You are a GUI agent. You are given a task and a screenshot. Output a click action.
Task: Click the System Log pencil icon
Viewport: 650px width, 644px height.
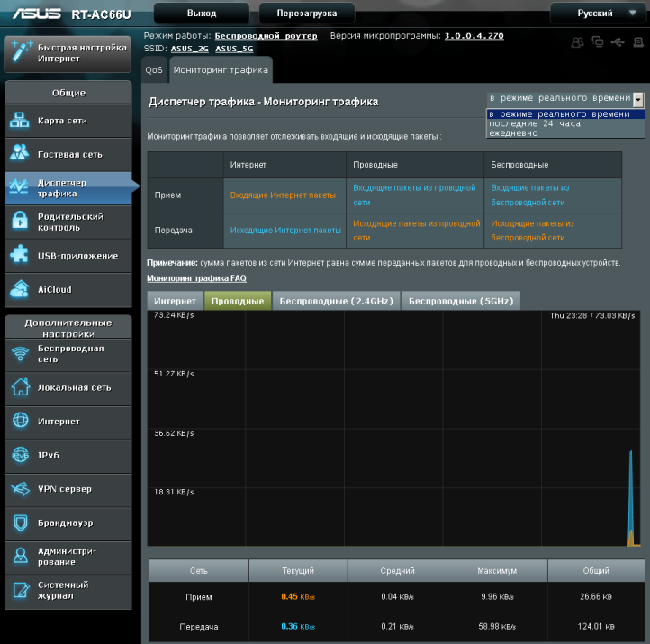[x=21, y=590]
